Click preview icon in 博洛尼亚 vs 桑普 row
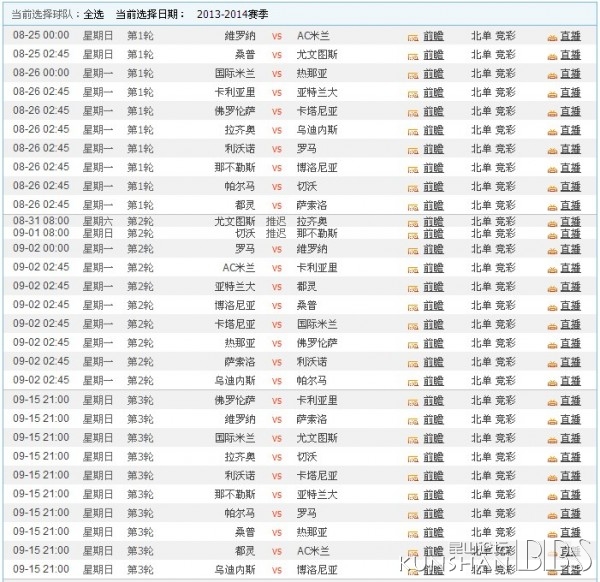 coord(413,307)
